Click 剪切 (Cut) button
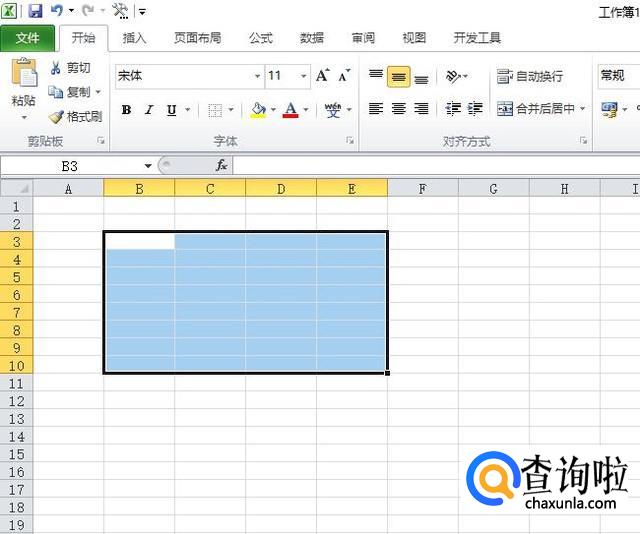The width and height of the screenshot is (640, 534). (x=70, y=68)
